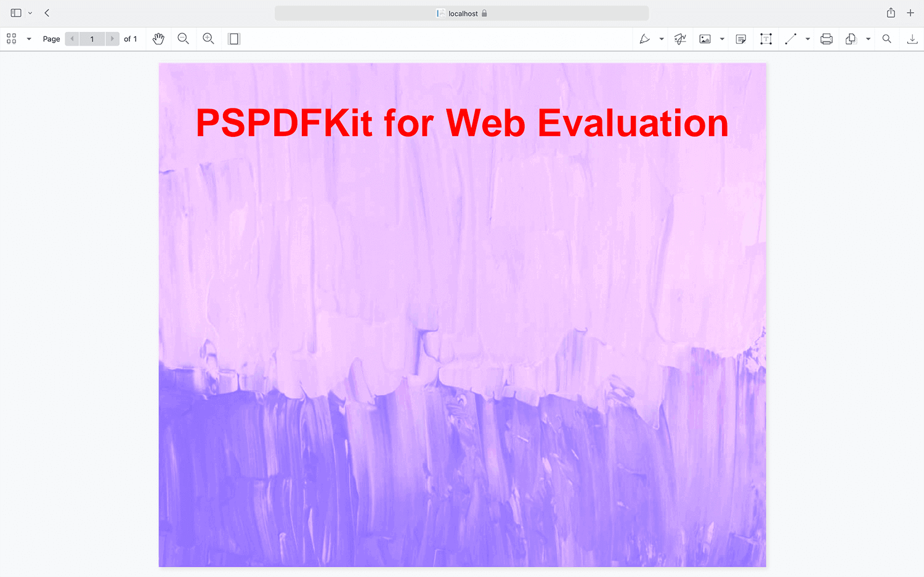Expand the sidebar mode dropdown arrow
Screen dimensions: 924x577
[29, 39]
